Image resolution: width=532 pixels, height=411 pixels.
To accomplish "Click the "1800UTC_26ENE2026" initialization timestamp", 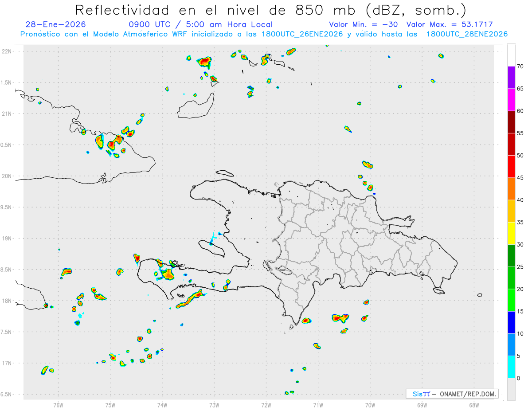I will point(302,34).
